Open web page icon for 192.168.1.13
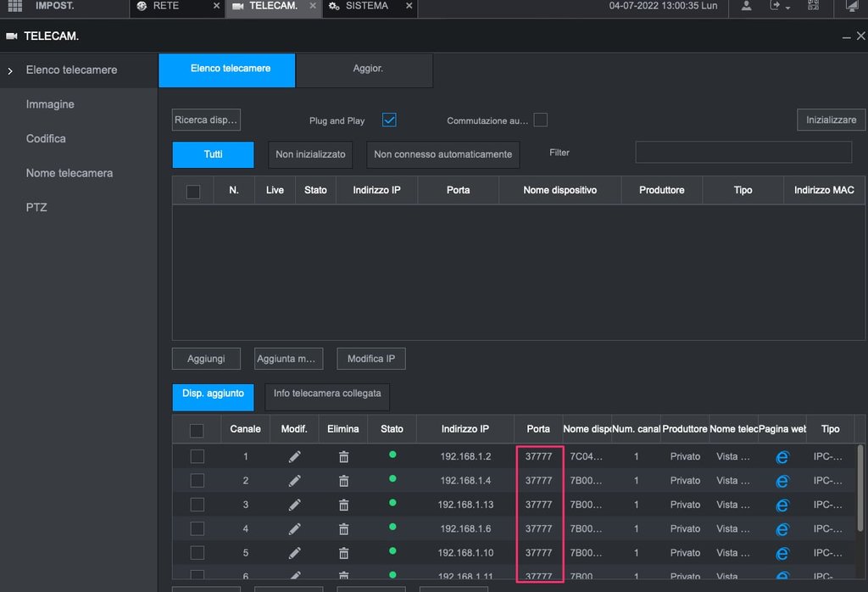 coord(782,505)
